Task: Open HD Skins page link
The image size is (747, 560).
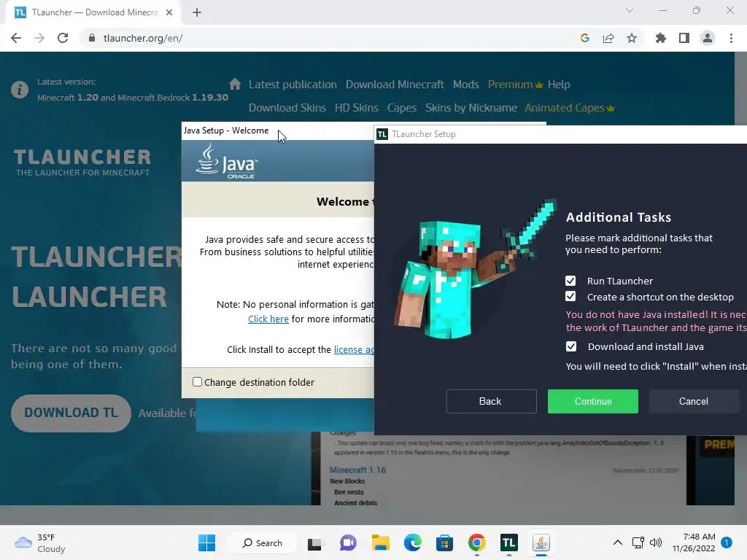Action: coord(356,108)
